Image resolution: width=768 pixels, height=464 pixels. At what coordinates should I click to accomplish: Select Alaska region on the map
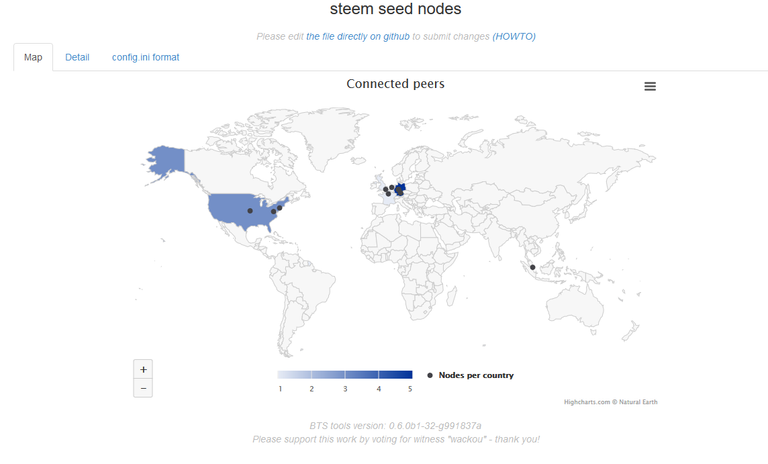point(168,160)
